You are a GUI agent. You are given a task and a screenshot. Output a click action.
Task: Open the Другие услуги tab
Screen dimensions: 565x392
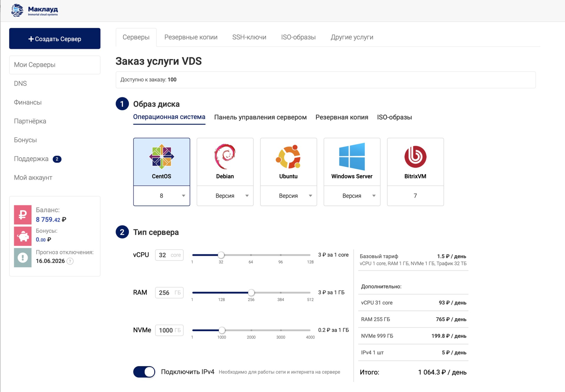pyautogui.click(x=352, y=37)
